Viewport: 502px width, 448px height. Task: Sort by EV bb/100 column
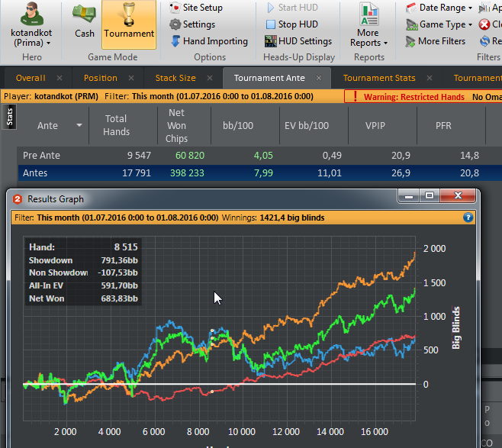tap(307, 125)
